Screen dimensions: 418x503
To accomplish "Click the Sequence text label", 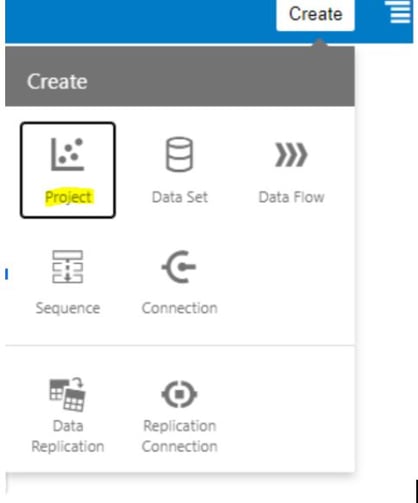I will pyautogui.click(x=68, y=308).
